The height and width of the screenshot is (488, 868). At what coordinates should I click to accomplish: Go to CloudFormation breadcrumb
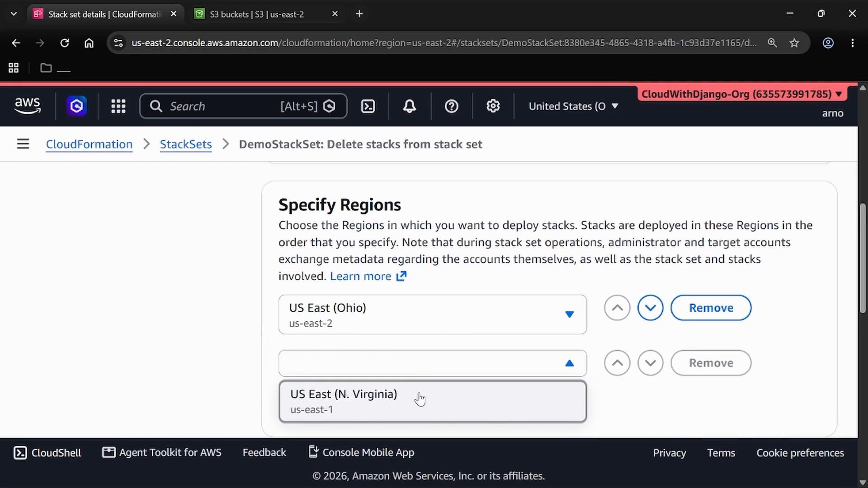tap(89, 144)
